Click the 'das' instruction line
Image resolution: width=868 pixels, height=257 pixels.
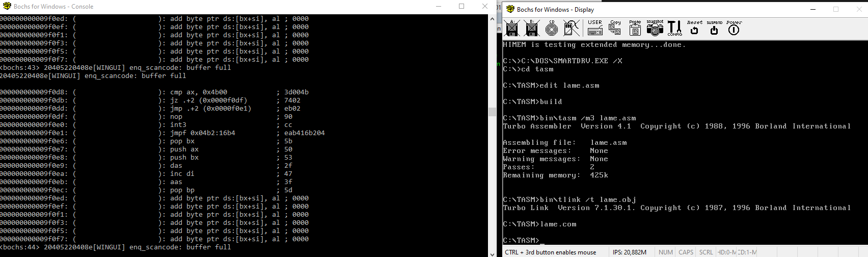[x=146, y=166]
